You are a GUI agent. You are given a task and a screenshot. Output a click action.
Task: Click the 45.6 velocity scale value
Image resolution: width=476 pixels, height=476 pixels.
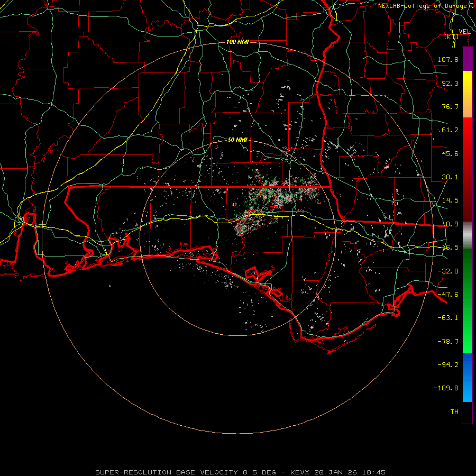pyautogui.click(x=450, y=153)
